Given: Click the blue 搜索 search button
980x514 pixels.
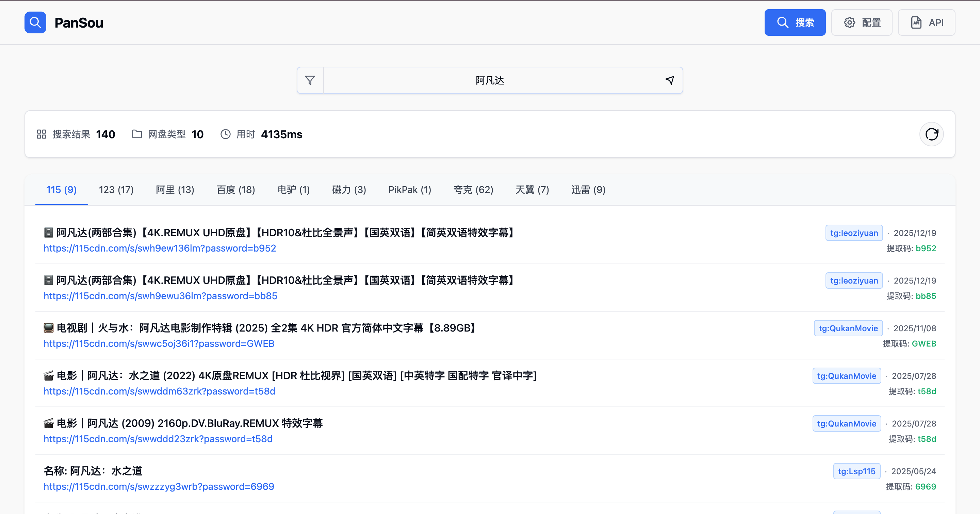Looking at the screenshot, I should [795, 22].
